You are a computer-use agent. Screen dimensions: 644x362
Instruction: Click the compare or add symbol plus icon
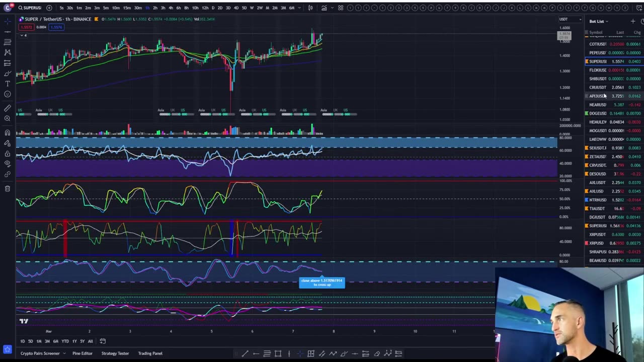(x=49, y=8)
